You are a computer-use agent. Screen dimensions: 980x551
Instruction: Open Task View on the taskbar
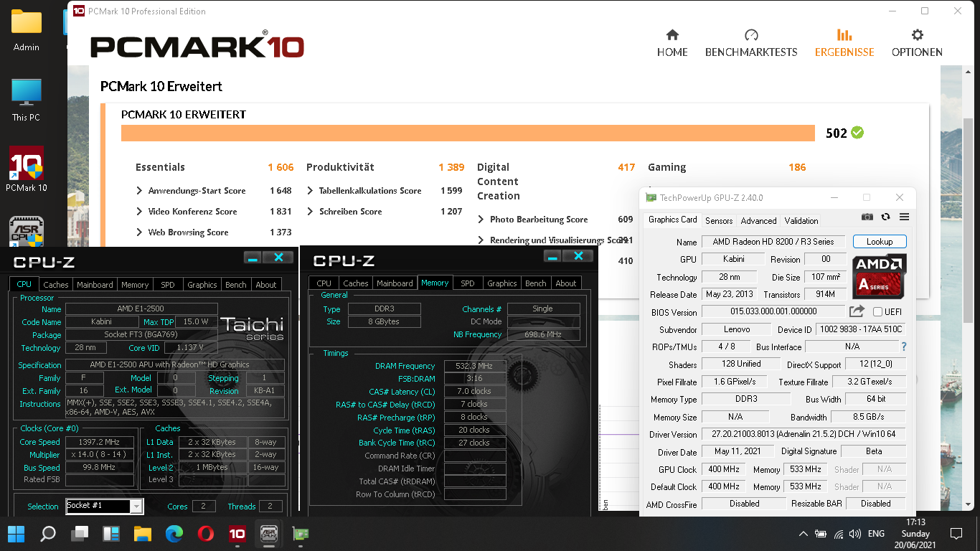pos(80,534)
